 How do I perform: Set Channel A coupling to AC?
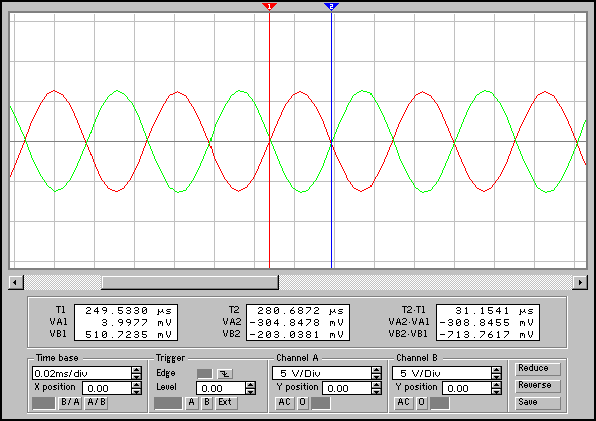284,402
